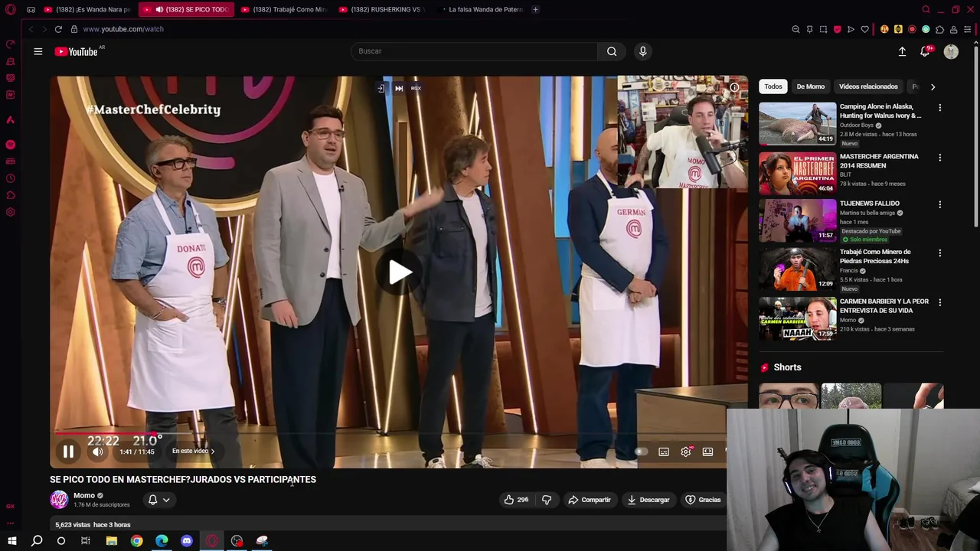This screenshot has width=980, height=551.
Task: Click the large play overlay on video
Action: coord(400,272)
